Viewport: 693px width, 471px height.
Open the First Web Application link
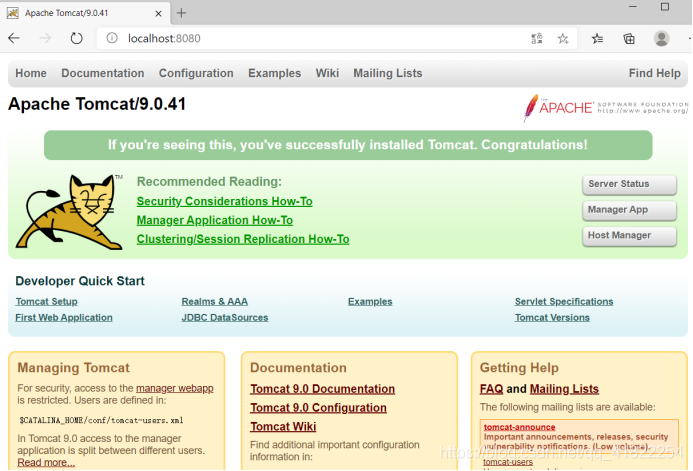point(64,317)
